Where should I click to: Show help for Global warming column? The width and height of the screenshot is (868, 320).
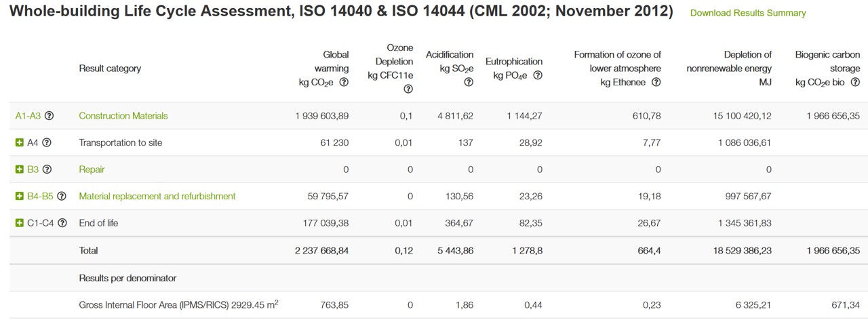(x=344, y=83)
